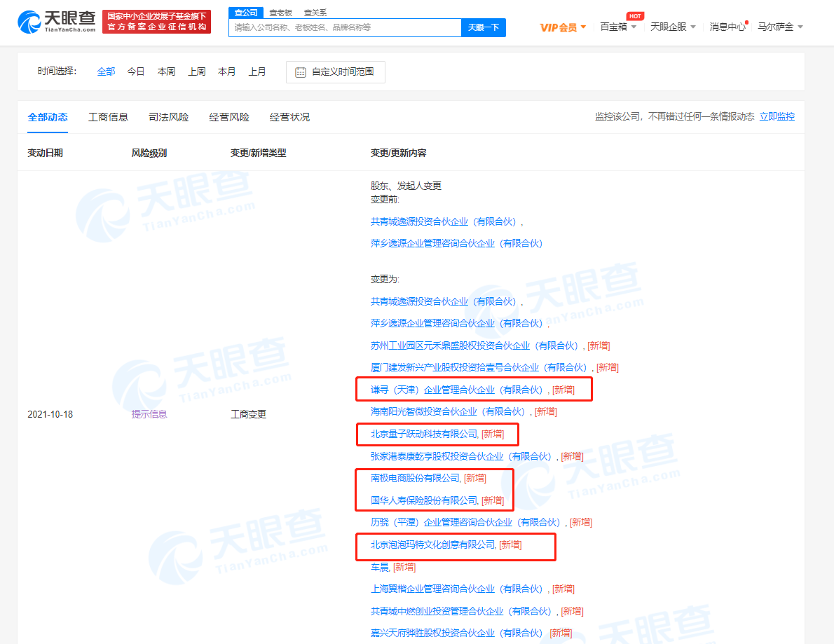Click the 变更/更新内容 column header
Screen dimensions: 834x644
click(398, 153)
